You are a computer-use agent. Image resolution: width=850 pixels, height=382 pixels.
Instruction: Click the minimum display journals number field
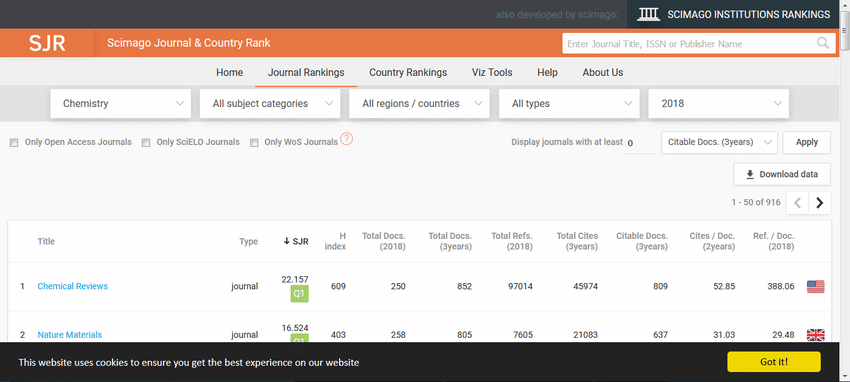pyautogui.click(x=640, y=144)
